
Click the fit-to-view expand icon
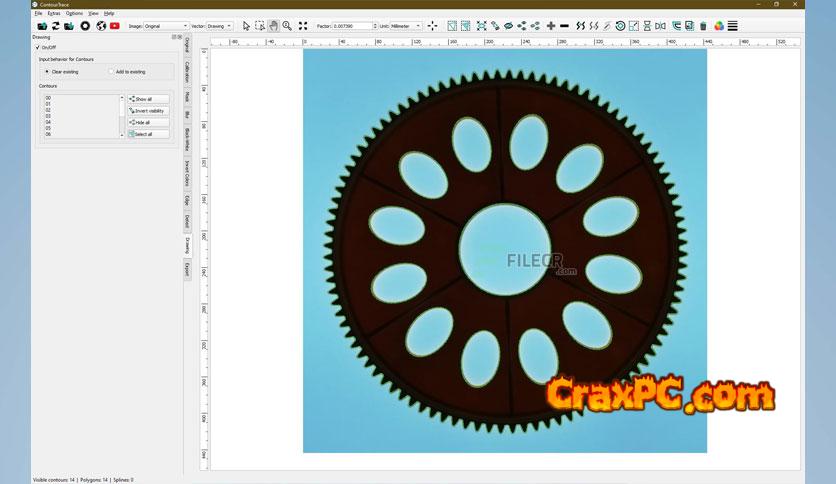coord(303,26)
